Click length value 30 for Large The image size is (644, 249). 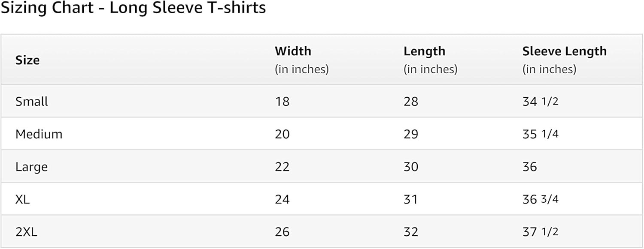(410, 167)
